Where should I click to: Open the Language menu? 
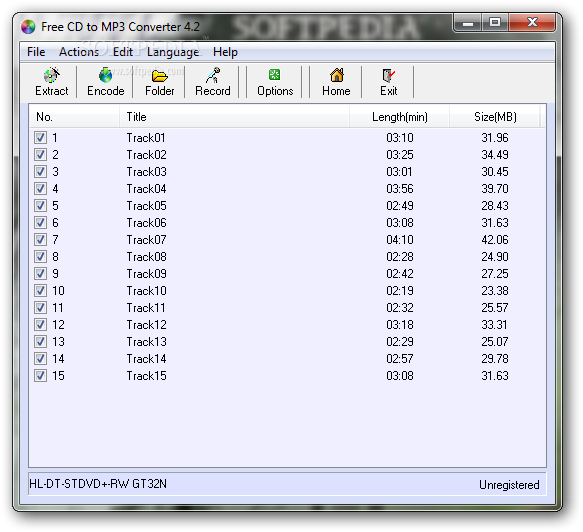pos(173,52)
